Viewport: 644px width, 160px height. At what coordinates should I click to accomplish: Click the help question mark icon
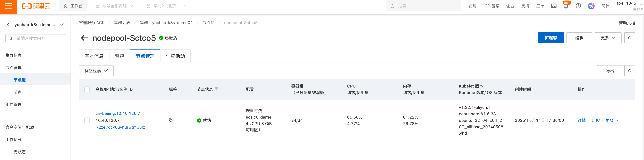[x=578, y=6]
